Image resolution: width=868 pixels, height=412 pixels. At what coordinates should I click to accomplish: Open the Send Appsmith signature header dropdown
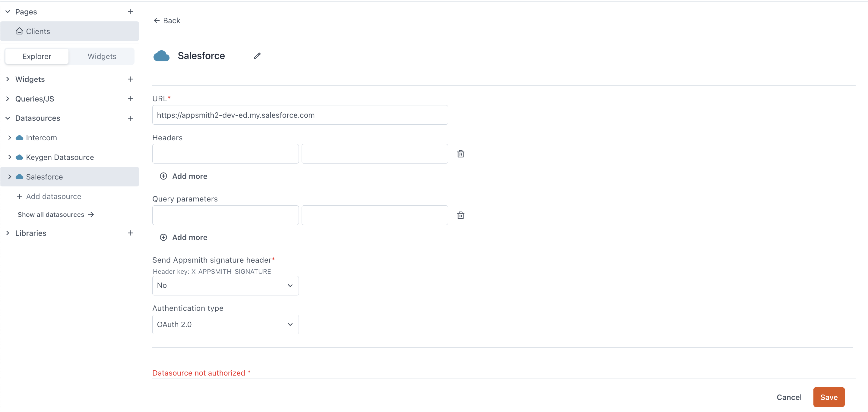point(225,286)
